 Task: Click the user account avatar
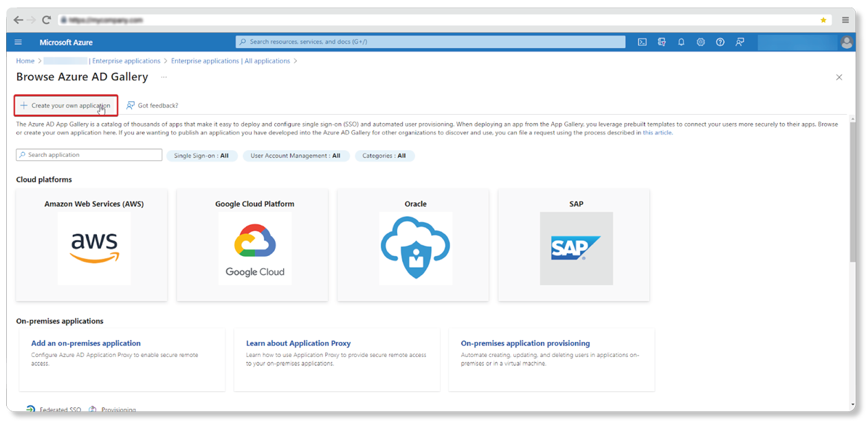click(x=847, y=42)
